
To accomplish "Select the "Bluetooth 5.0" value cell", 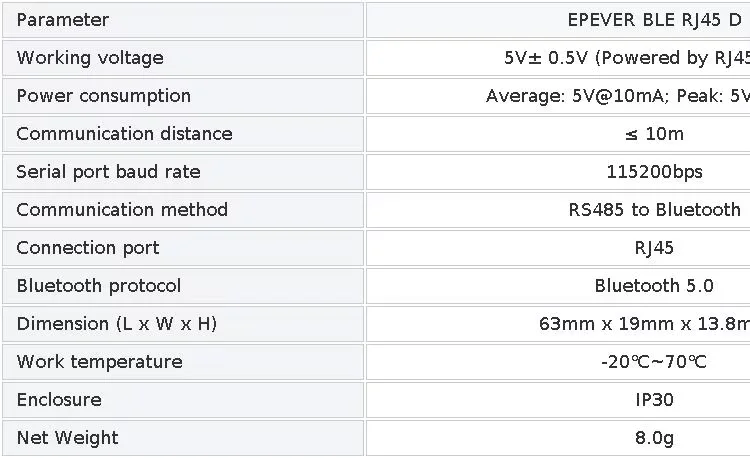I will pyautogui.click(x=654, y=286).
